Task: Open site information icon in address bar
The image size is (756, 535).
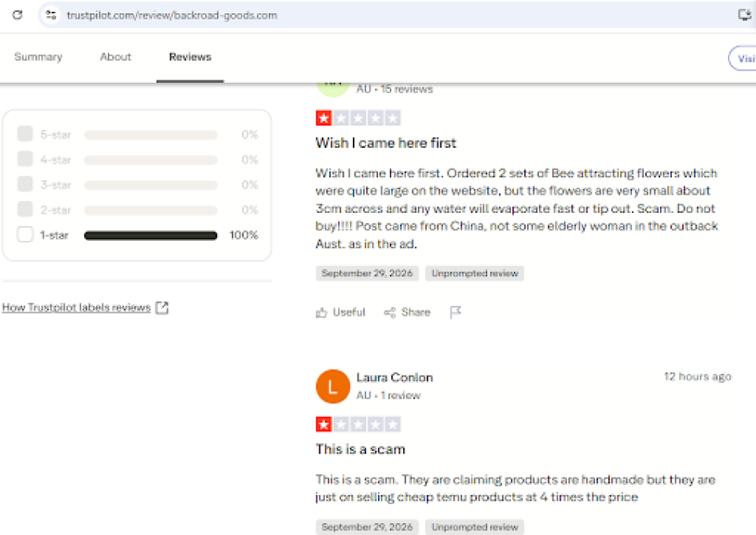Action: click(x=51, y=15)
